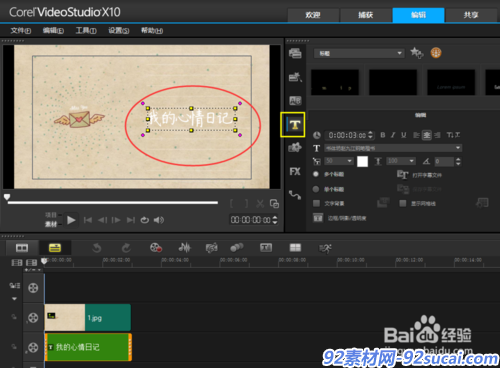Open the white font color swatch
Image resolution: width=500 pixels, height=368 pixels.
pyautogui.click(x=362, y=161)
